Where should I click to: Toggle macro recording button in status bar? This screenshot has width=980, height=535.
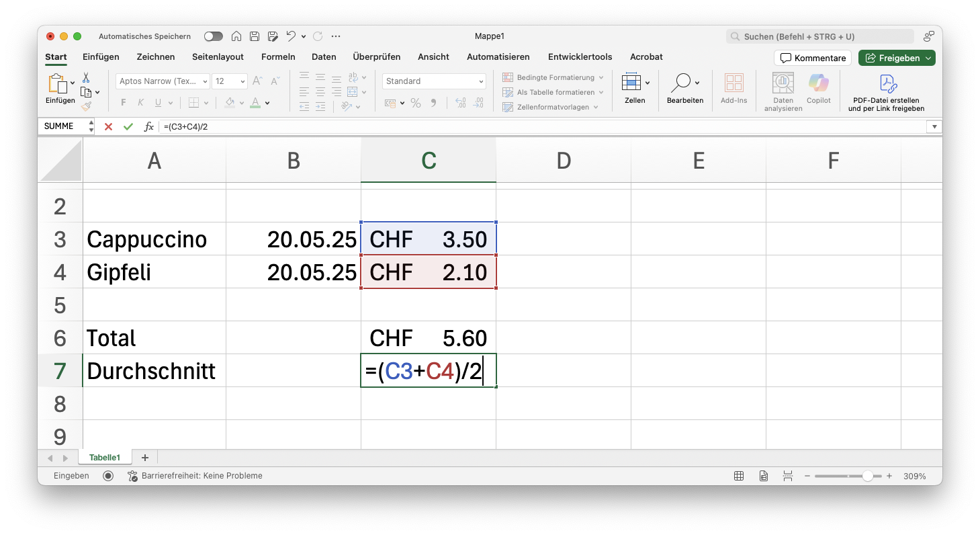pyautogui.click(x=108, y=476)
